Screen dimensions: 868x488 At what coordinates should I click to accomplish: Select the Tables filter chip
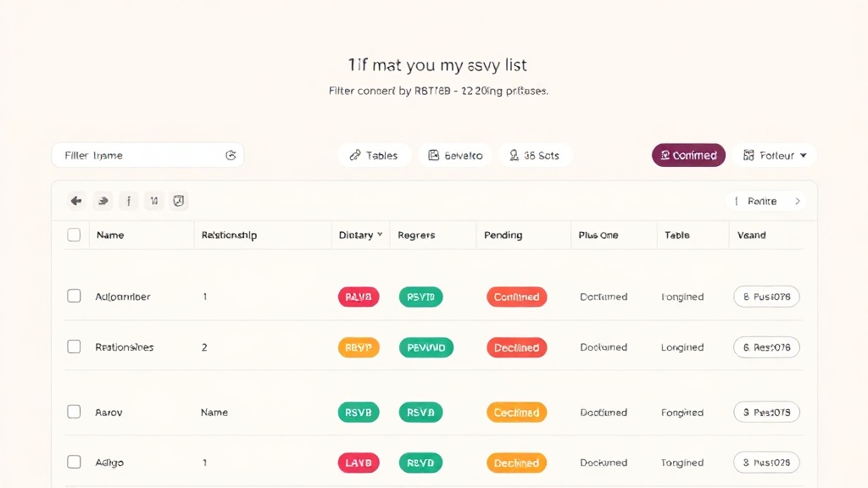pyautogui.click(x=374, y=156)
